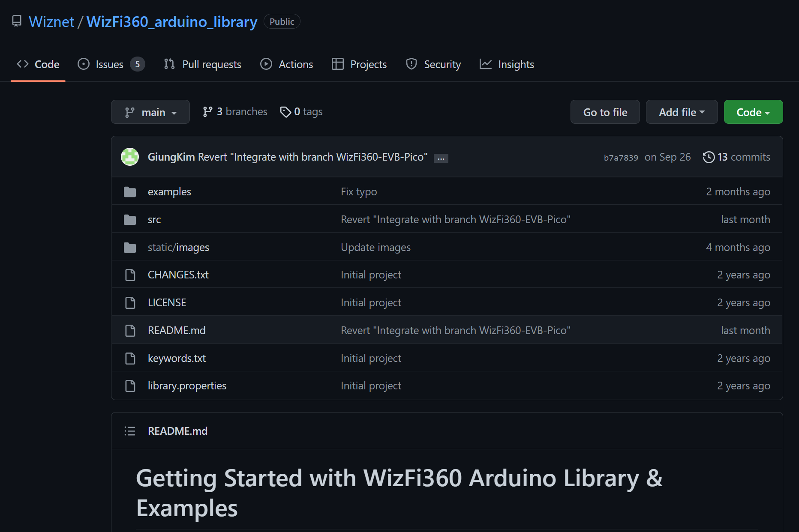
Task: Click the static/images folder icon
Action: click(x=130, y=248)
